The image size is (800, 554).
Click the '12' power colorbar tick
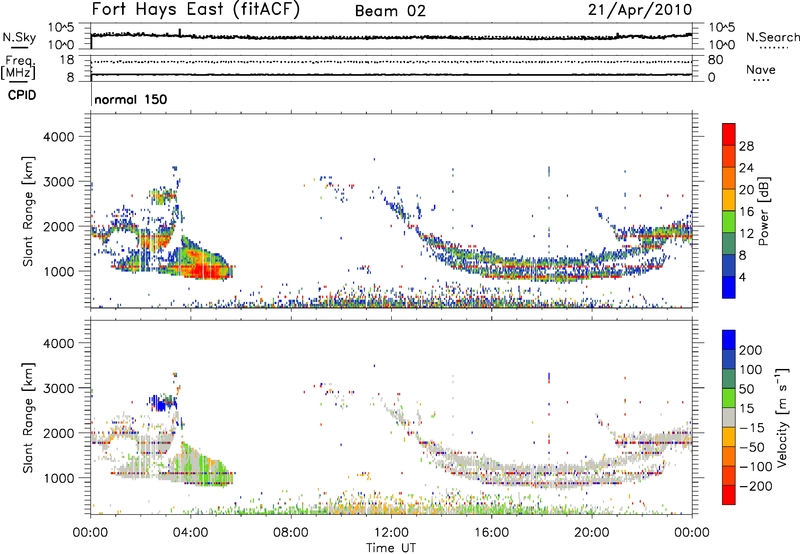[x=746, y=234]
